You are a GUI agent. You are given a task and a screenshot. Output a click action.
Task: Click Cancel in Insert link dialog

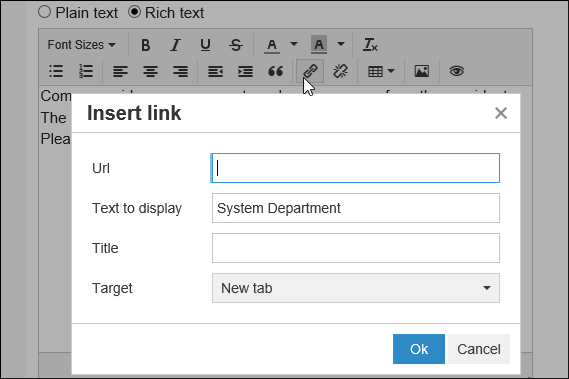tap(479, 349)
